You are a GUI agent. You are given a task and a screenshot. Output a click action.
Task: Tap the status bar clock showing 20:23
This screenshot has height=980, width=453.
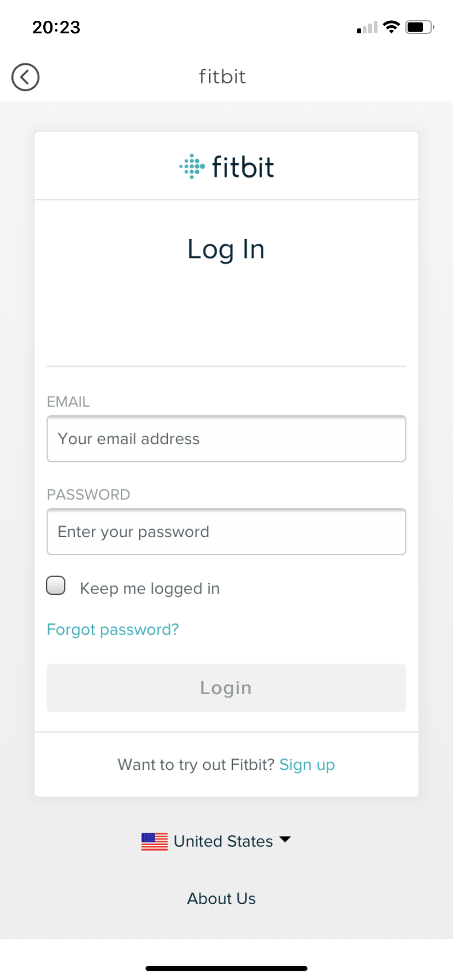tap(56, 27)
